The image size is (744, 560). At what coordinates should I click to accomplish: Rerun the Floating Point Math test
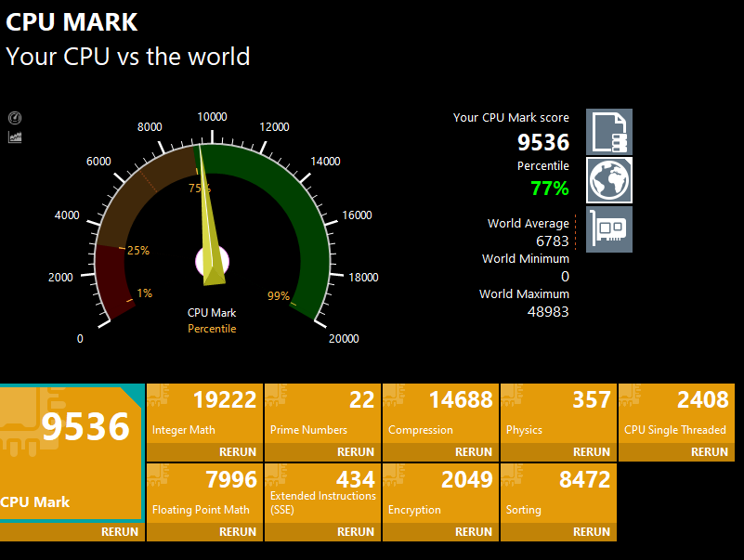coord(238,532)
